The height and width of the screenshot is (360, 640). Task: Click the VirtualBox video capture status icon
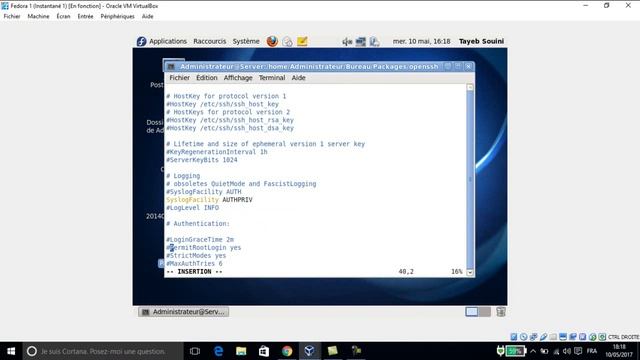pos(573,337)
